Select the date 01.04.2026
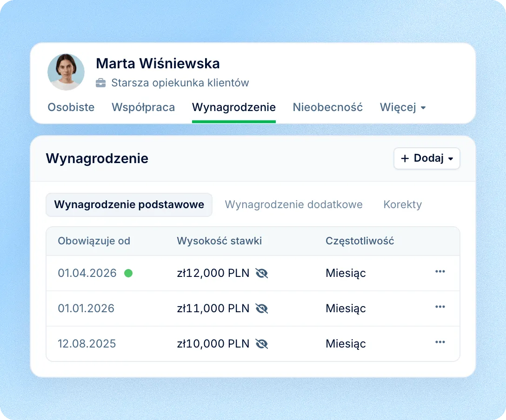The width and height of the screenshot is (506, 420). click(x=87, y=273)
